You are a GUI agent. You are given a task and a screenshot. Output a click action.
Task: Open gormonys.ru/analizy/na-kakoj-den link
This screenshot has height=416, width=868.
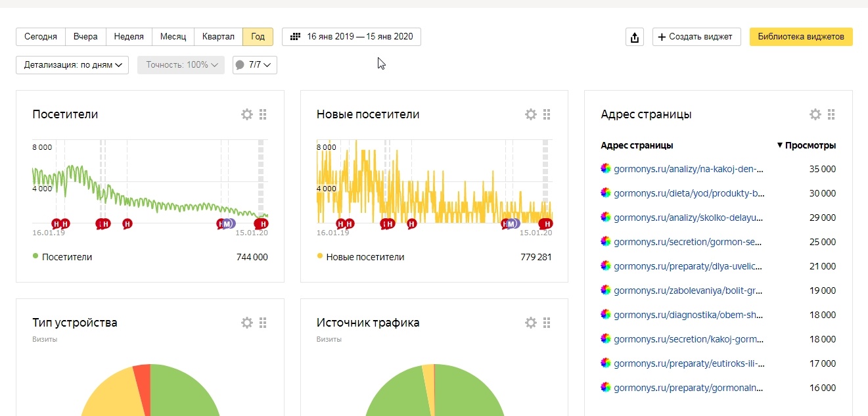coord(689,169)
